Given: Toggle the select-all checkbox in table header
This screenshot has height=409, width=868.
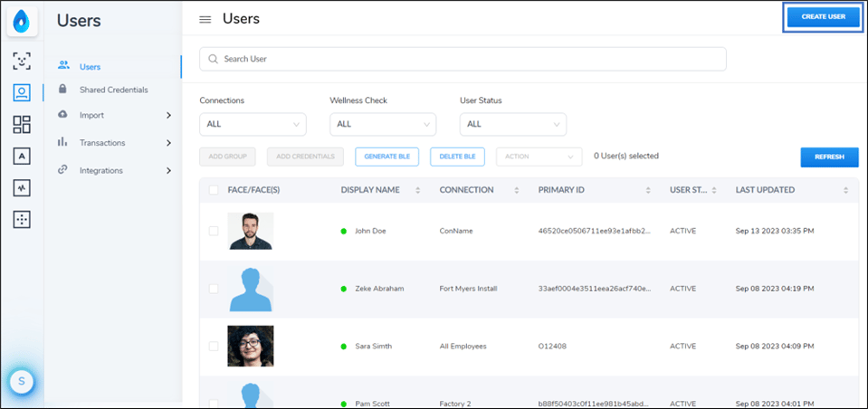Looking at the screenshot, I should [x=213, y=190].
